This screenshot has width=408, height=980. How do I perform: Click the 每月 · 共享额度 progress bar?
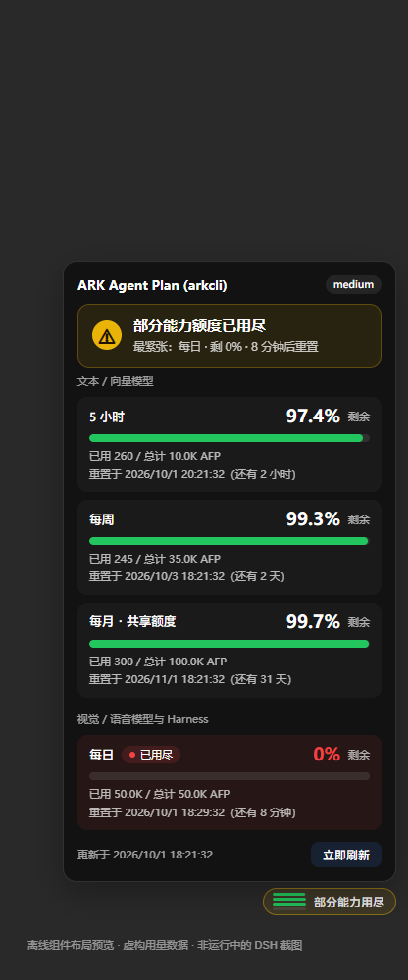pos(229,644)
